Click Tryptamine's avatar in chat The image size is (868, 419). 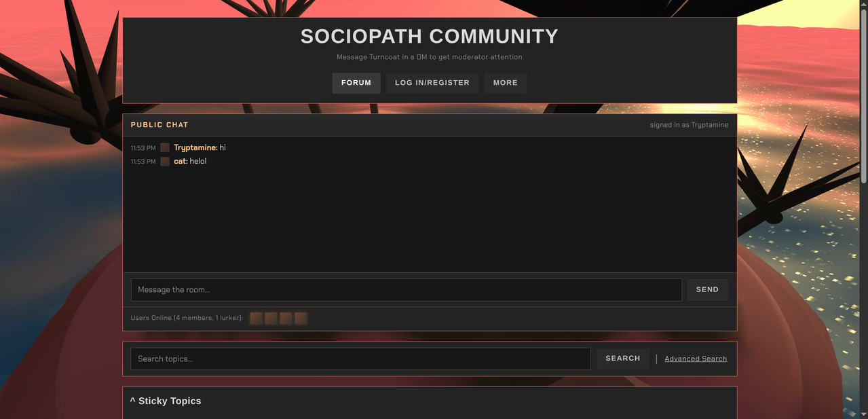[x=165, y=147]
